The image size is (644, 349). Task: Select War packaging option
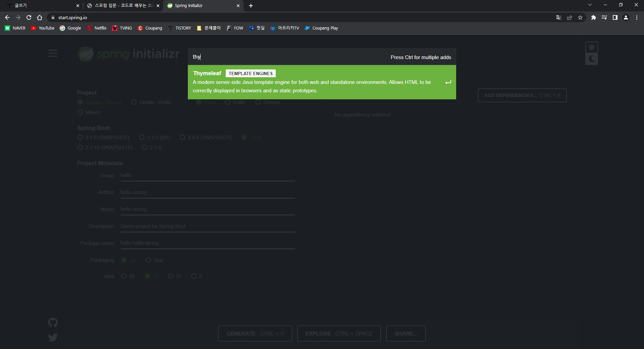pos(154,260)
